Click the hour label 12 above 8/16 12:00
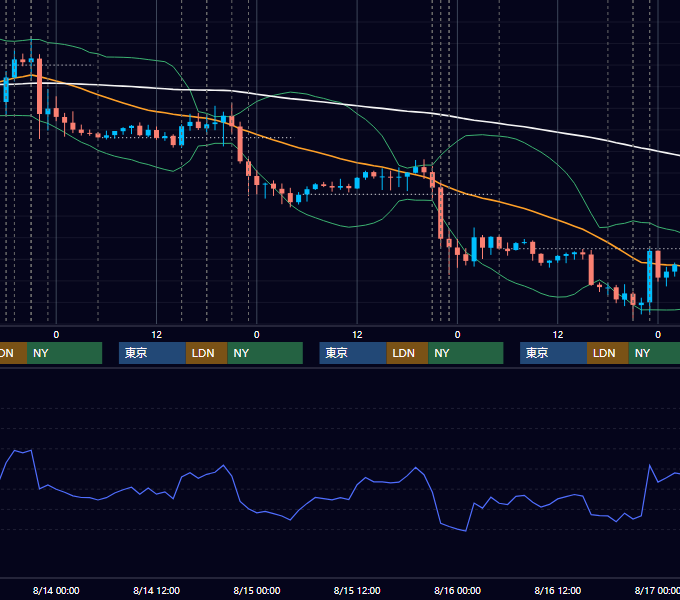680x600 pixels. [x=558, y=335]
